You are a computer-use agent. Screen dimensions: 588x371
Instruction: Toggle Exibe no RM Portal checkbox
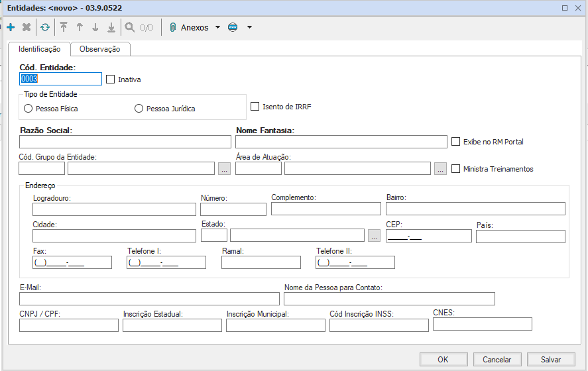click(x=456, y=141)
